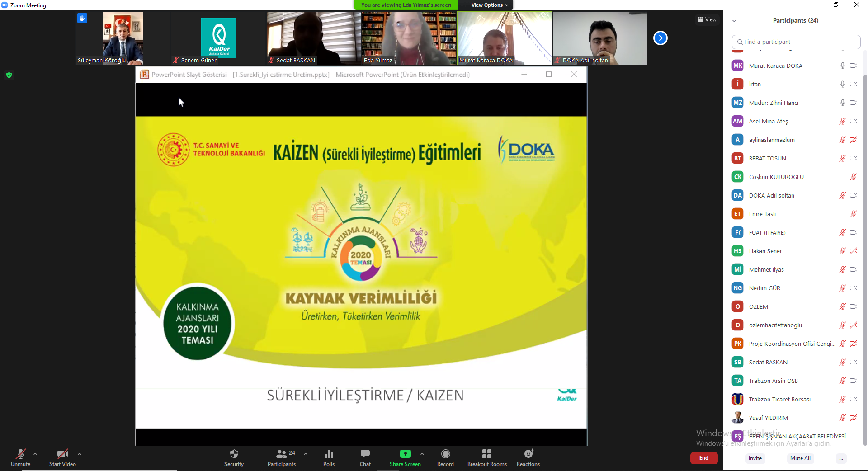Viewport: 868px width, 471px height.
Task: Click the green encryption shield icon
Action: pos(9,75)
